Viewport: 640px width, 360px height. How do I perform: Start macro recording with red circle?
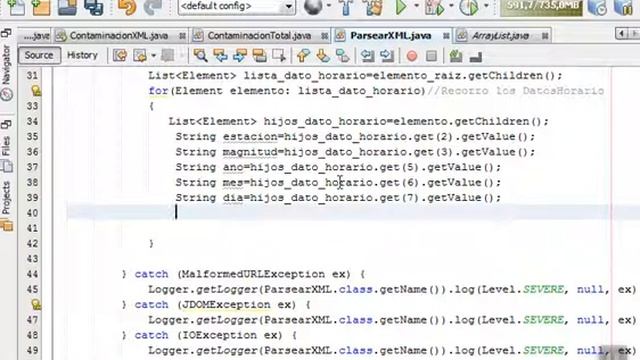tap(412, 56)
